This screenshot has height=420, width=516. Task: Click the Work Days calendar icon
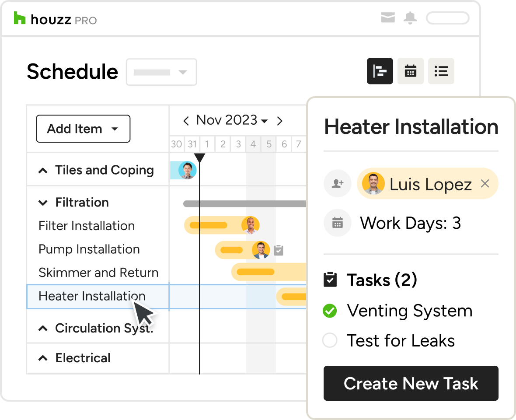[337, 223]
